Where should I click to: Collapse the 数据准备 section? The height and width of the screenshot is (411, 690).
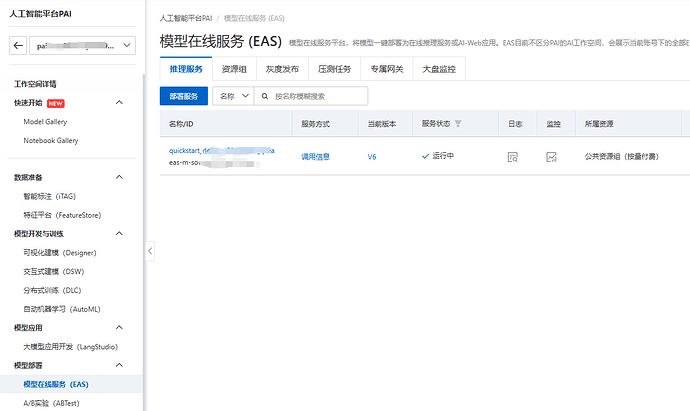[x=119, y=177]
